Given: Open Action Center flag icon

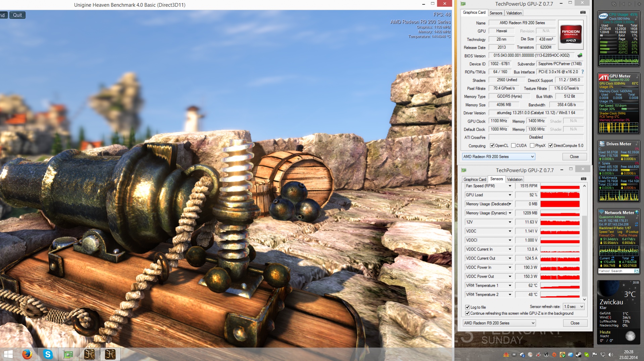Looking at the screenshot, I should (595, 355).
